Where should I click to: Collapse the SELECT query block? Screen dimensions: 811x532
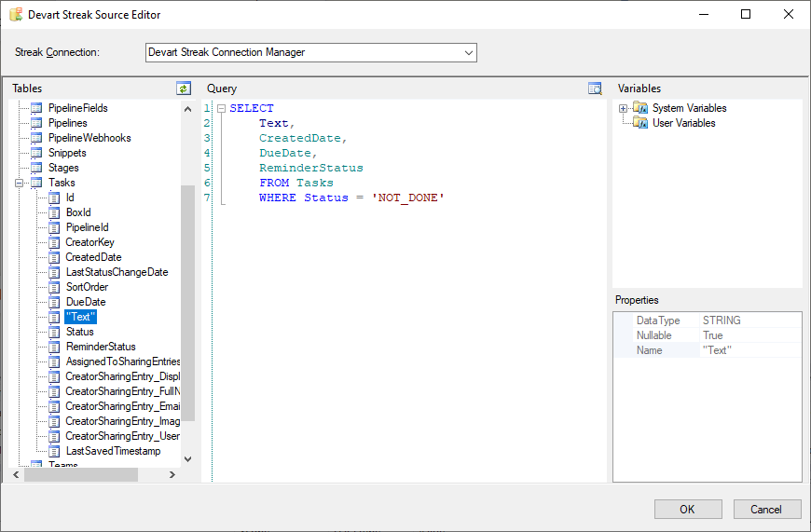(x=221, y=108)
